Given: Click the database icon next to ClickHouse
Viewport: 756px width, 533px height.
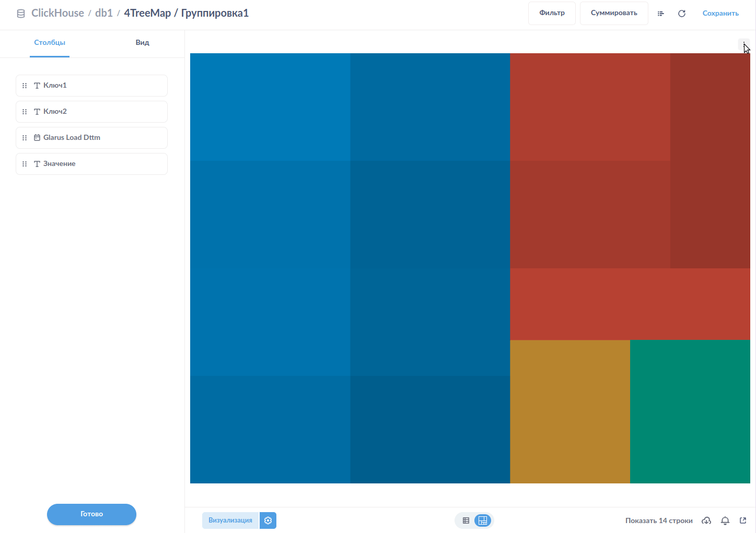Looking at the screenshot, I should point(20,13).
